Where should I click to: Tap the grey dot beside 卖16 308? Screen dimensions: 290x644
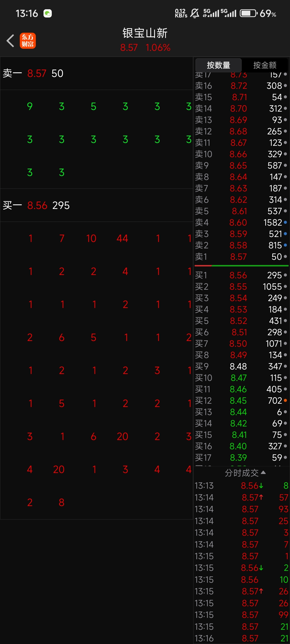point(285,85)
